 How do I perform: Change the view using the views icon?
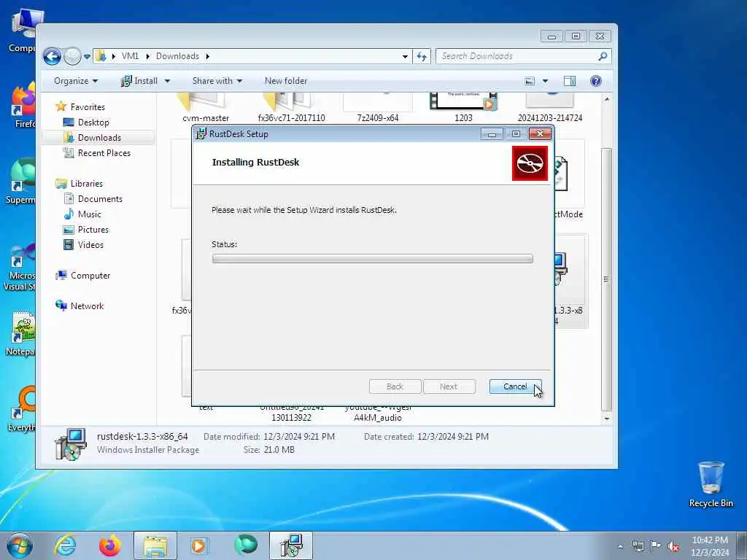point(530,81)
